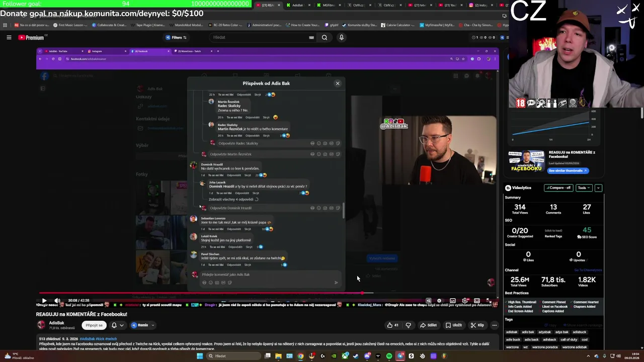644x362 pixels.
Task: Open Spotify from the taskbar
Action: pos(389,356)
